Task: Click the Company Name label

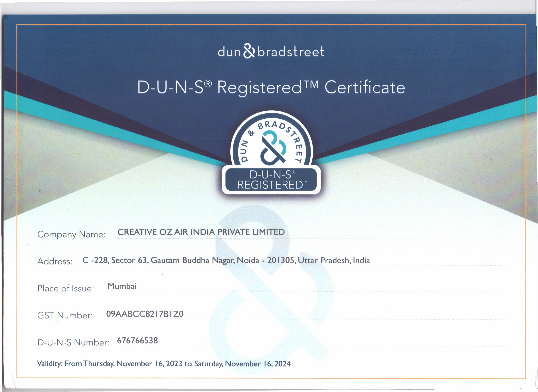Action: 71,234
